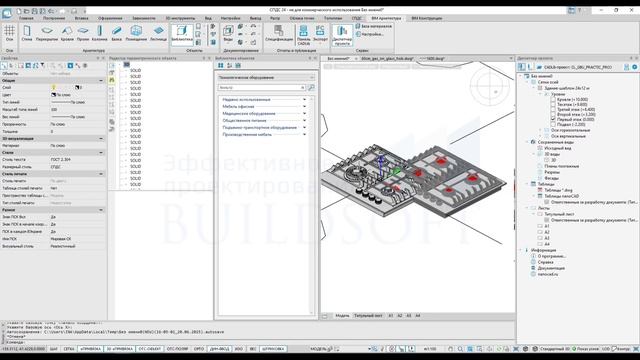Click the pan hand icon in status bar
Screen dimensions: 640x360
click(x=451, y=349)
